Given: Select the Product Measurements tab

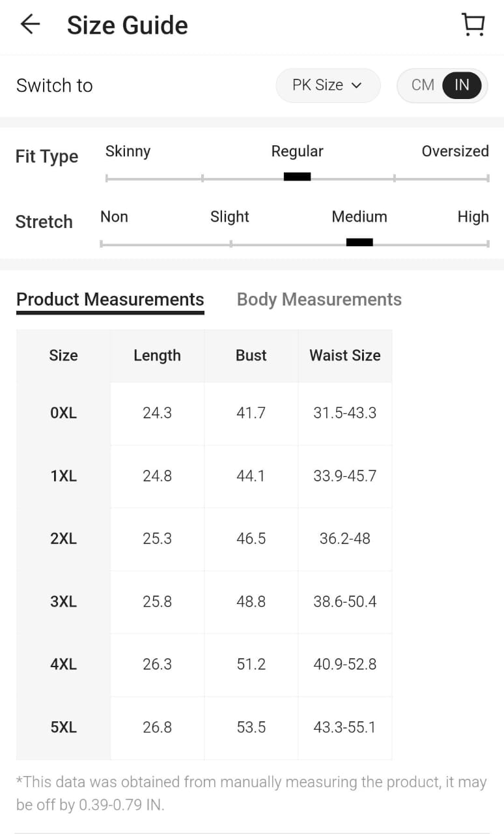Looking at the screenshot, I should (x=110, y=300).
